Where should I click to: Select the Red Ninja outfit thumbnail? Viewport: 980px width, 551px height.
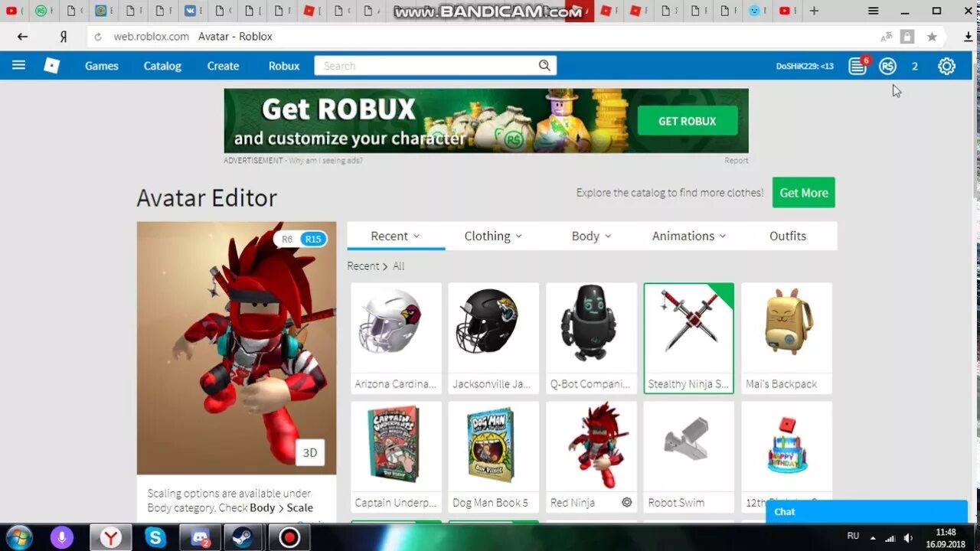pyautogui.click(x=591, y=446)
